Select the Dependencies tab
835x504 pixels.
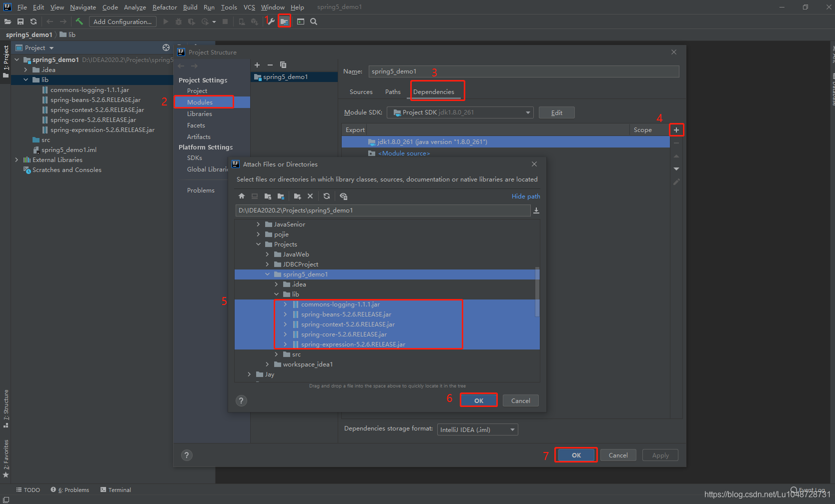(x=434, y=92)
